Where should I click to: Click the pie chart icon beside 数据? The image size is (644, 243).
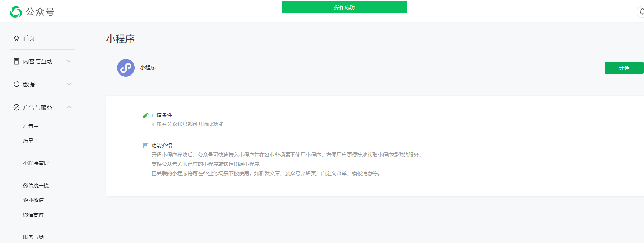coord(17,84)
